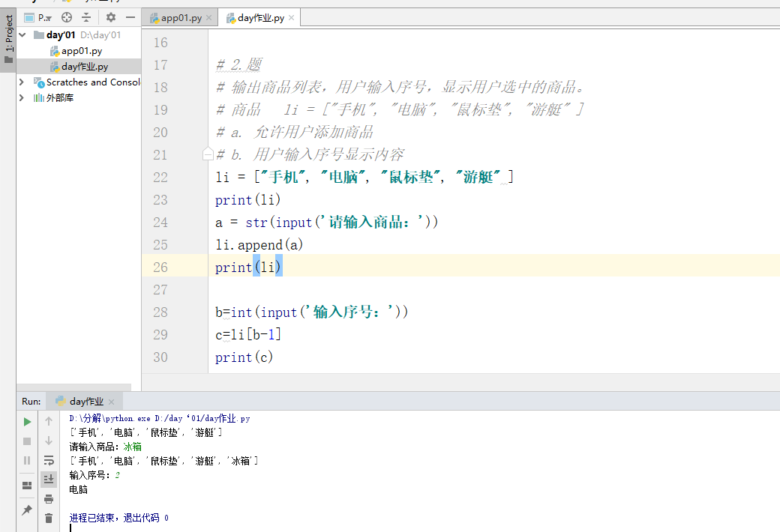Viewport: 780px width, 532px height.
Task: Locate current file with crosshair icon
Action: [66, 17]
